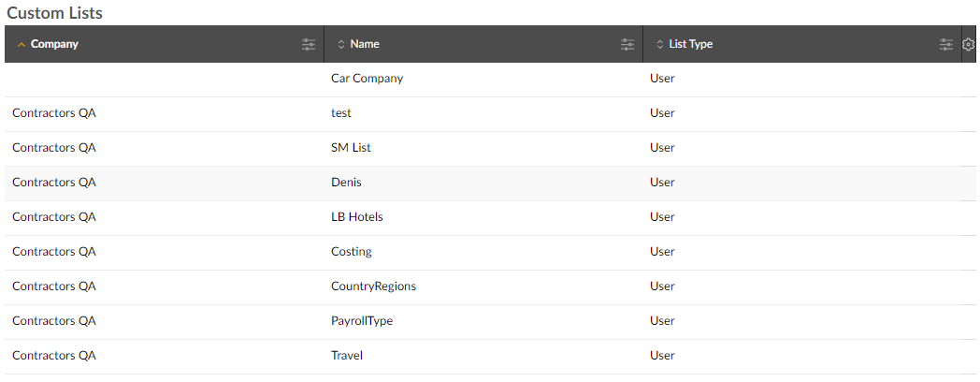This screenshot has width=980, height=382.
Task: Open the CountryRegions list
Action: (373, 286)
